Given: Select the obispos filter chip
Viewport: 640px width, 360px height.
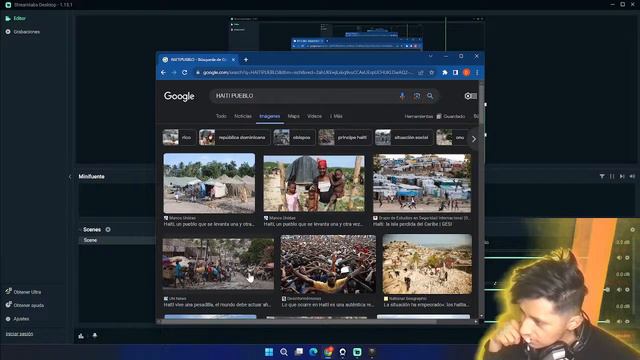Looking at the screenshot, I should tap(294, 138).
